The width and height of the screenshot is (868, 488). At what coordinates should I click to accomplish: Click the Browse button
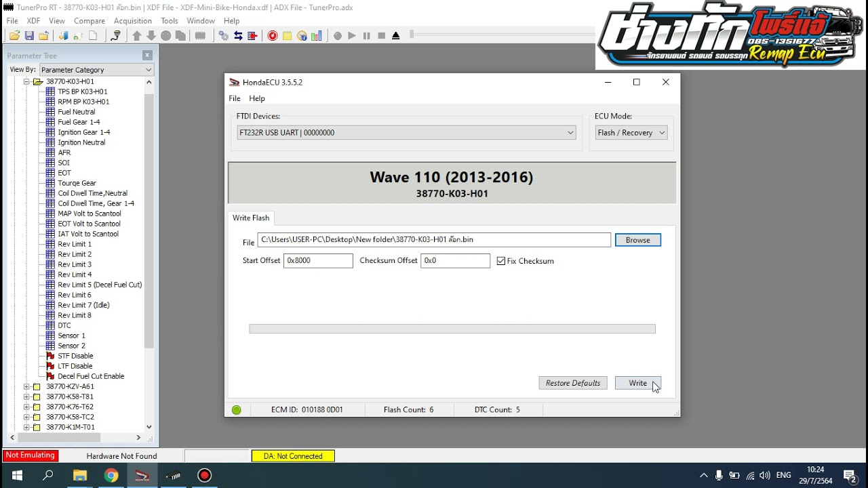pos(637,240)
